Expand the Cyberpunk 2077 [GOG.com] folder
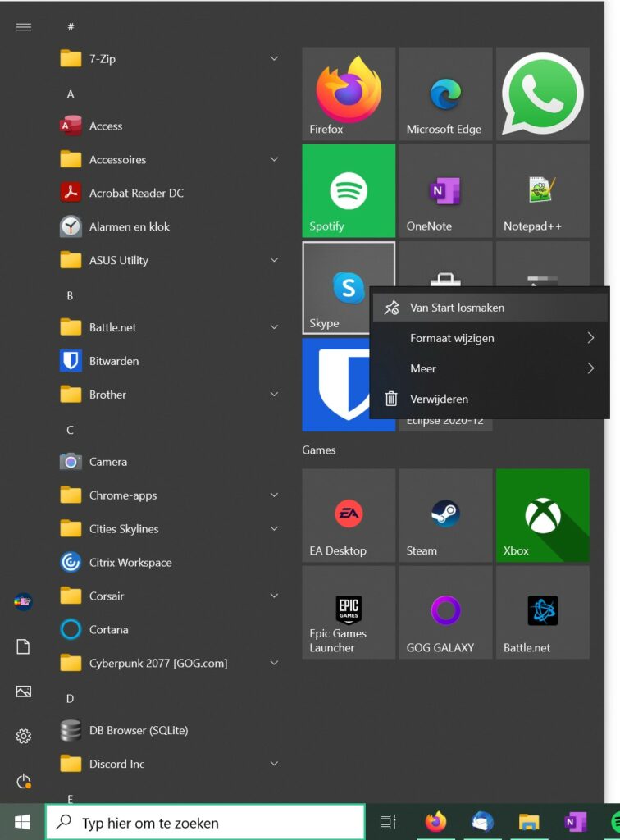 tap(171, 663)
